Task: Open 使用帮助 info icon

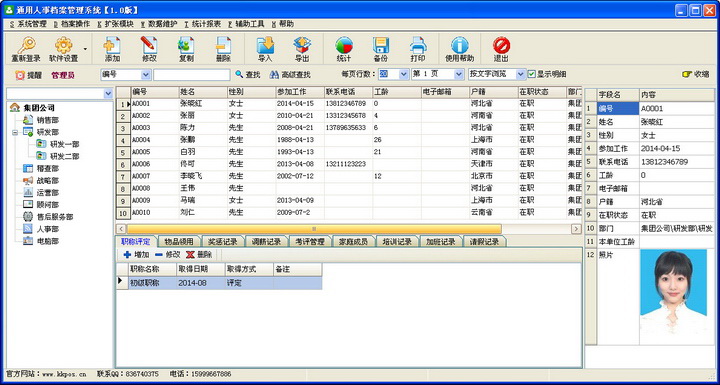Action: [x=460, y=45]
